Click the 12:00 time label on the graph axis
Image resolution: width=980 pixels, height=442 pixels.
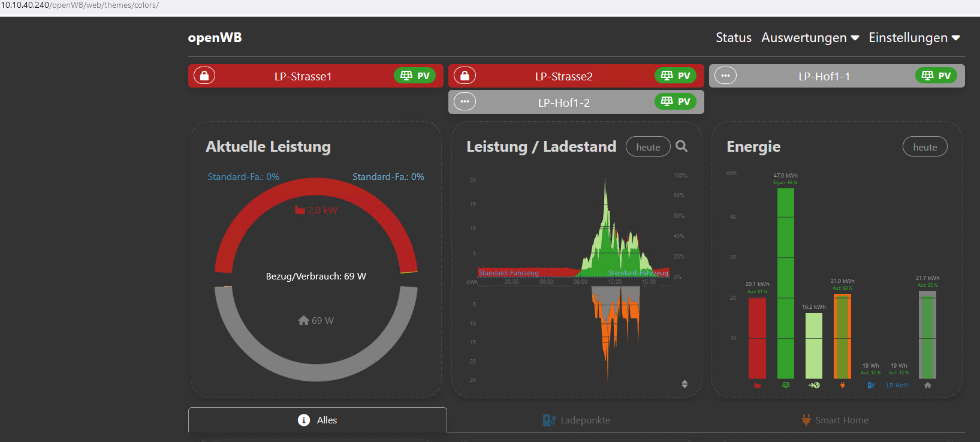point(615,282)
